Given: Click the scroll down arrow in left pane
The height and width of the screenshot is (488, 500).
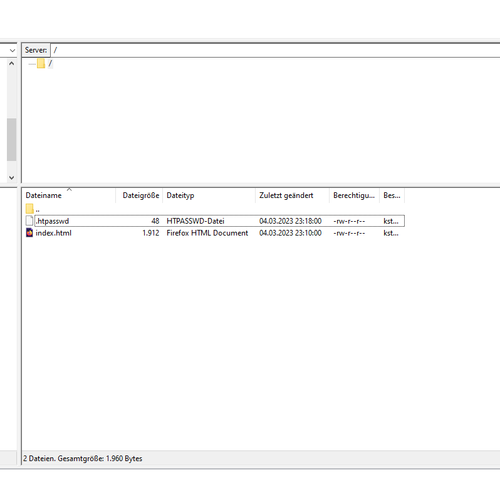Looking at the screenshot, I should (x=12, y=177).
